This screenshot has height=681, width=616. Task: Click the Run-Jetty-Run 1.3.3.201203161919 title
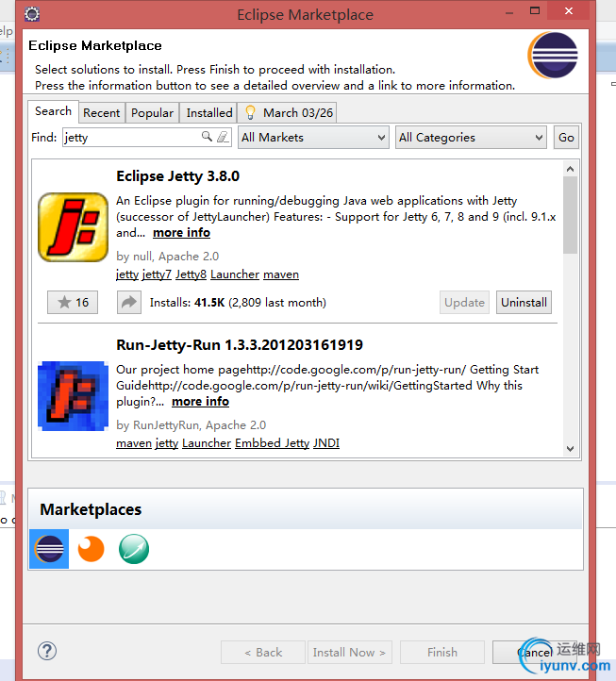[x=240, y=345]
